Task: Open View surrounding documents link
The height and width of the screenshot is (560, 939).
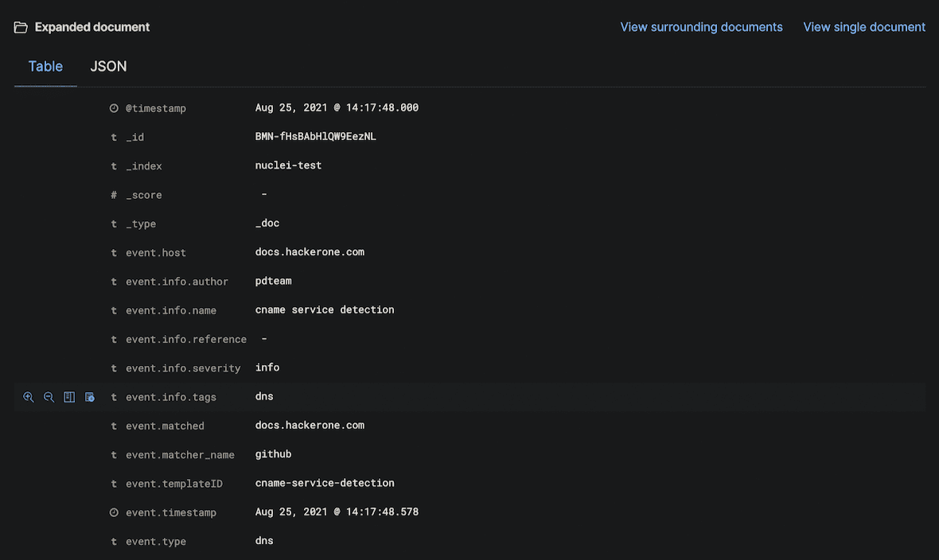Action: coord(701,27)
